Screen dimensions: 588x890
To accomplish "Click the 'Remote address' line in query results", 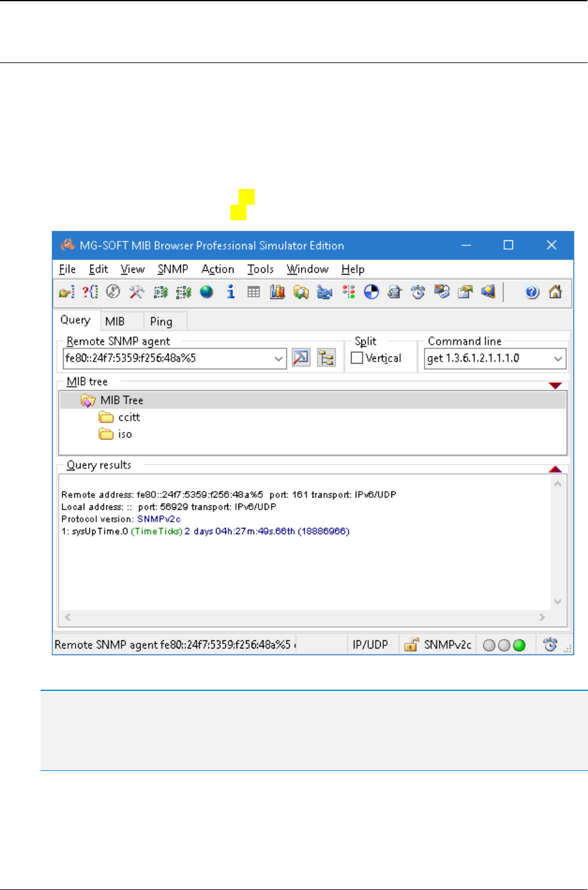I will 228,495.
